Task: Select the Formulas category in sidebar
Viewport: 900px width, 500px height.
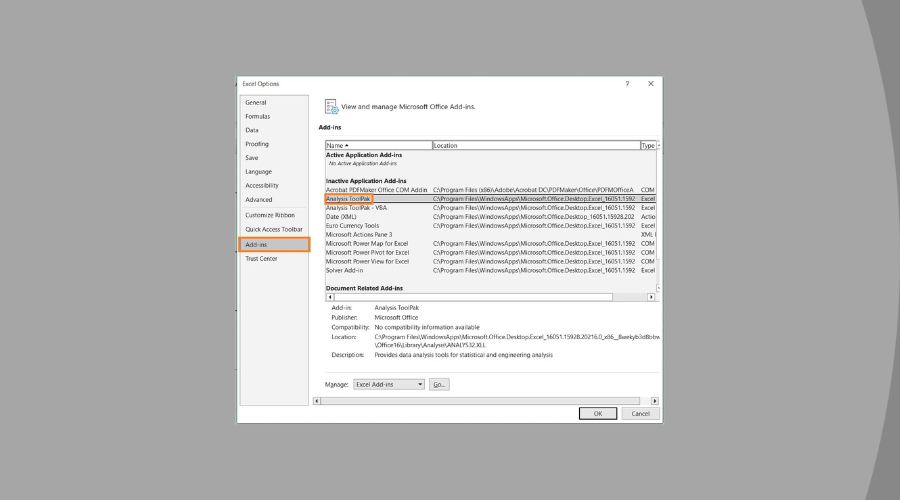Action: click(x=274, y=116)
